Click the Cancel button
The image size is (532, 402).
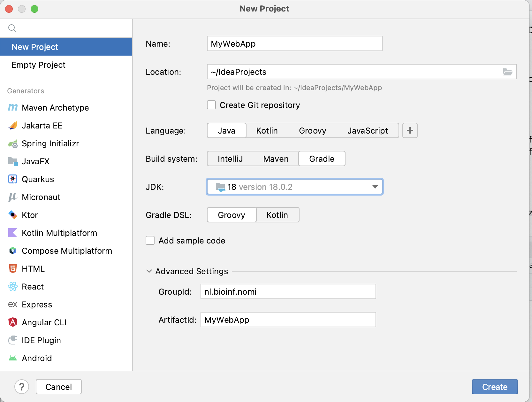tap(59, 387)
